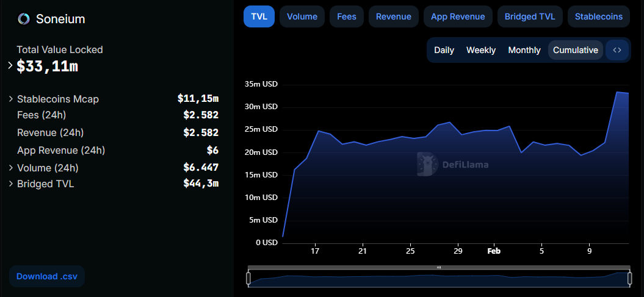Open the Bridged TVL chart tab
The image size is (644, 297).
[x=530, y=17]
